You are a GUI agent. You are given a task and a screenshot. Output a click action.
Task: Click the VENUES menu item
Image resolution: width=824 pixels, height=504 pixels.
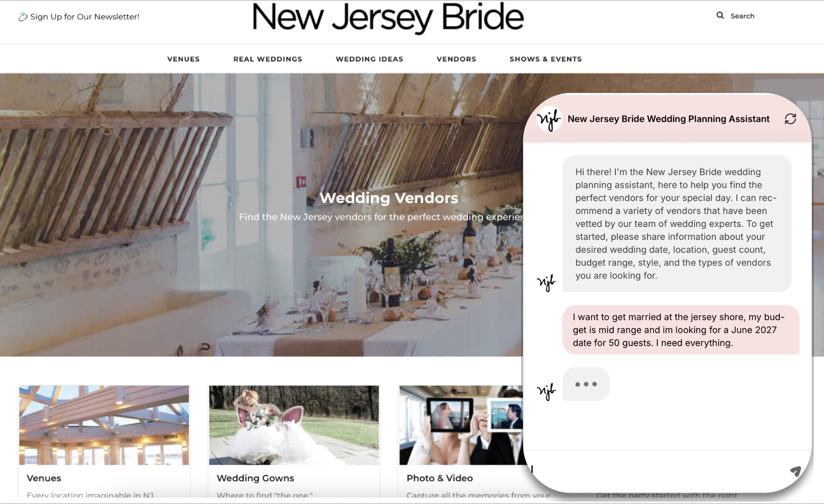coord(183,59)
